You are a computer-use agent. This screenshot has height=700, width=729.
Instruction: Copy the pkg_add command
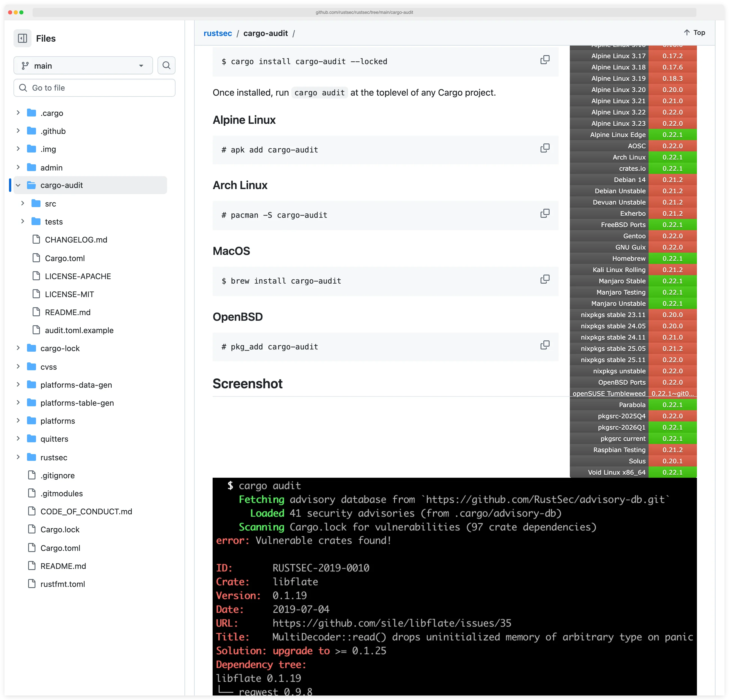545,345
